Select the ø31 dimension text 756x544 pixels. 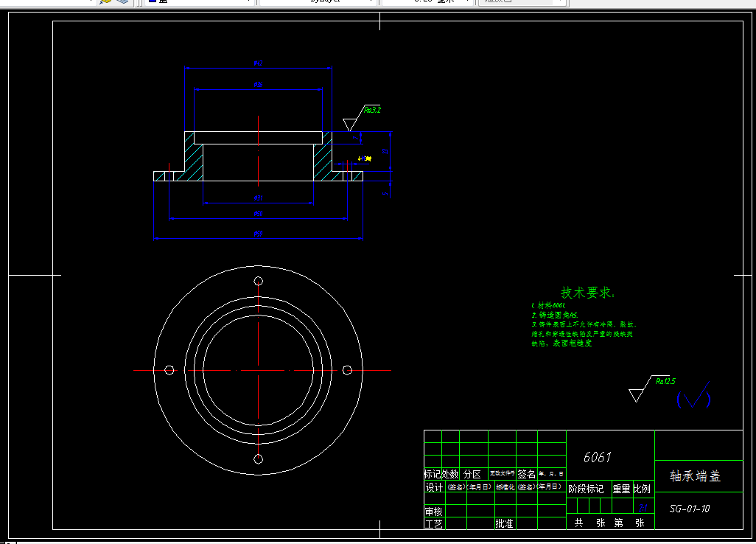point(258,198)
